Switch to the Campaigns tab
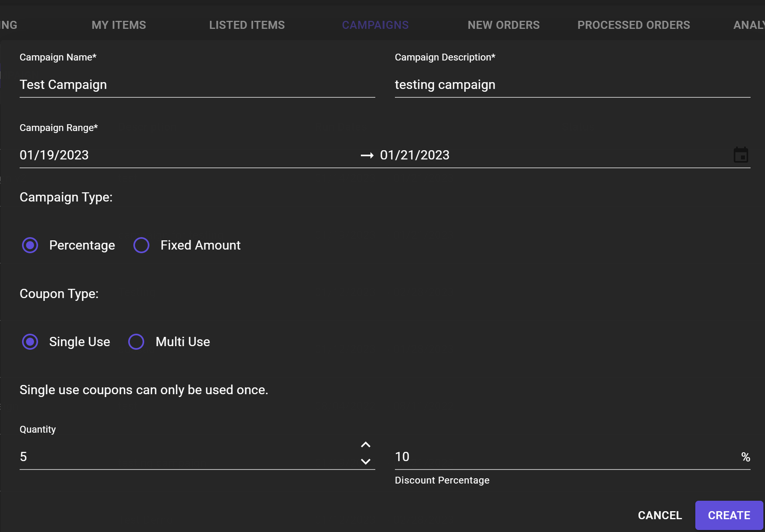Screen dimensions: 765x532 click(375, 25)
